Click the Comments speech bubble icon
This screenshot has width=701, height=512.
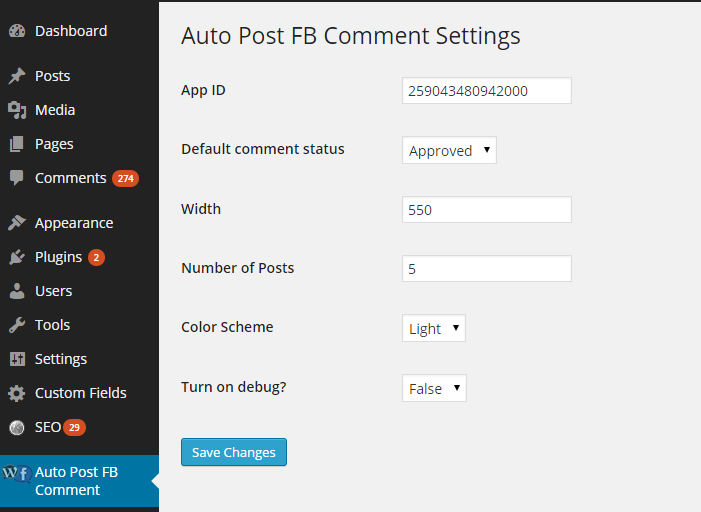17,178
